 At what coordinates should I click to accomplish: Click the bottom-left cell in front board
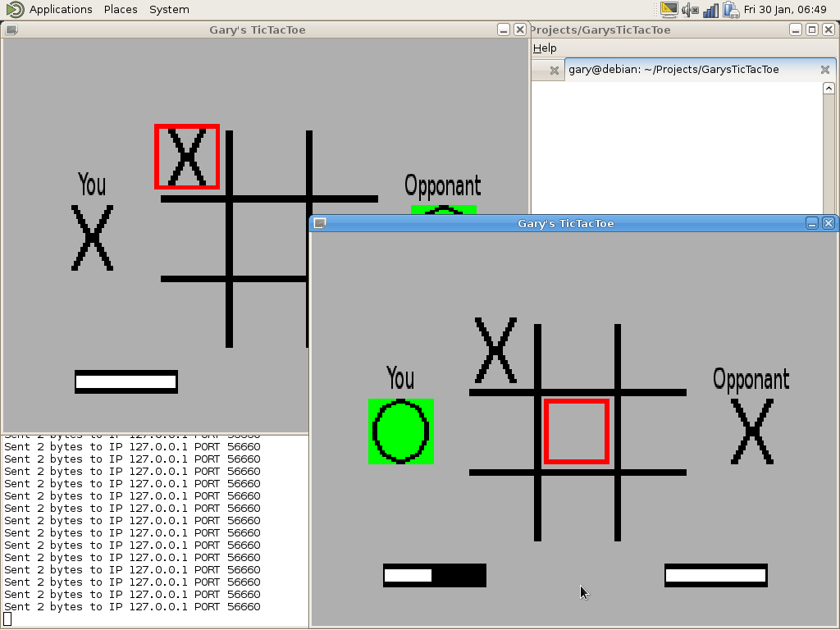tap(501, 508)
